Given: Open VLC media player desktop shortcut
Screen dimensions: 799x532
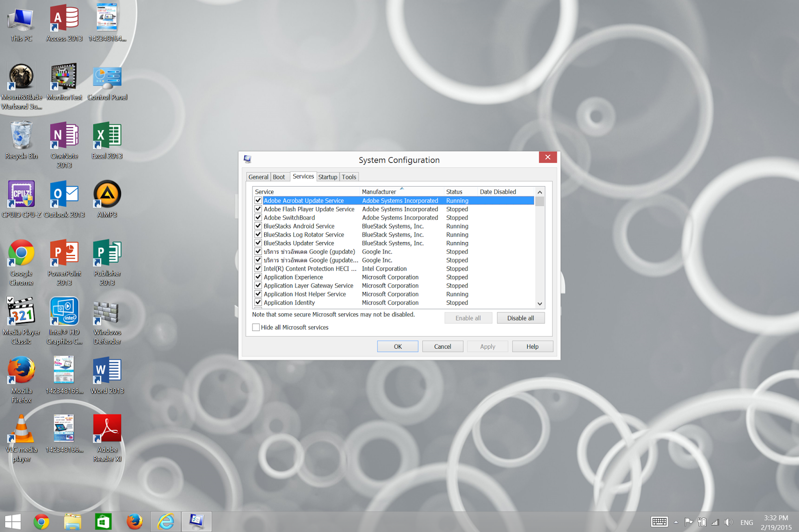Looking at the screenshot, I should [x=21, y=439].
